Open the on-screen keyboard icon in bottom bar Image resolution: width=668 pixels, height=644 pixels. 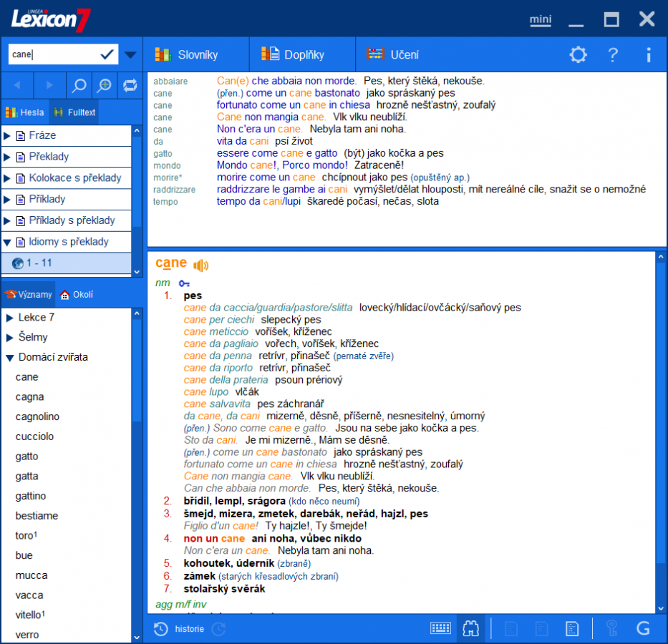click(x=442, y=628)
